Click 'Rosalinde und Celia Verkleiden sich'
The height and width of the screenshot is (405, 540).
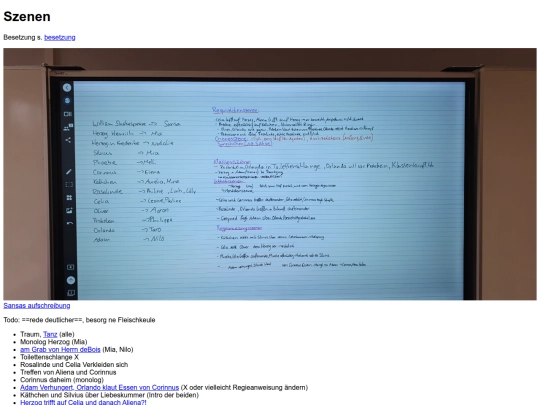click(74, 364)
